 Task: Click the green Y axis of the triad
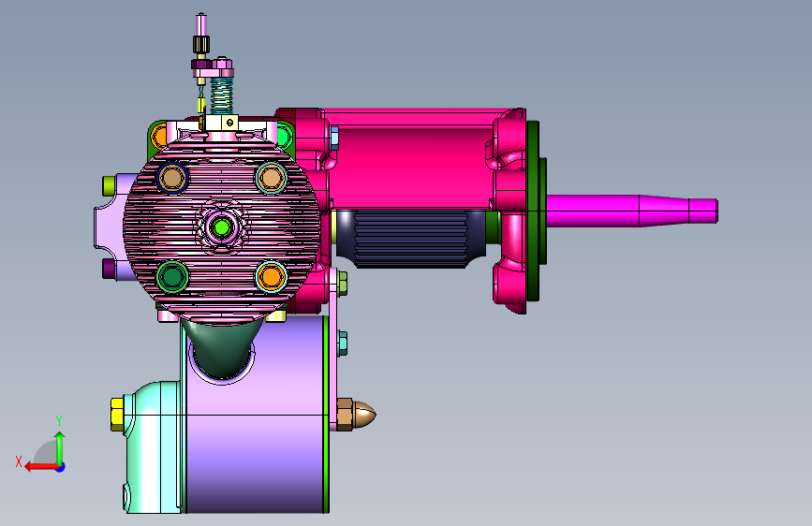[x=60, y=447]
